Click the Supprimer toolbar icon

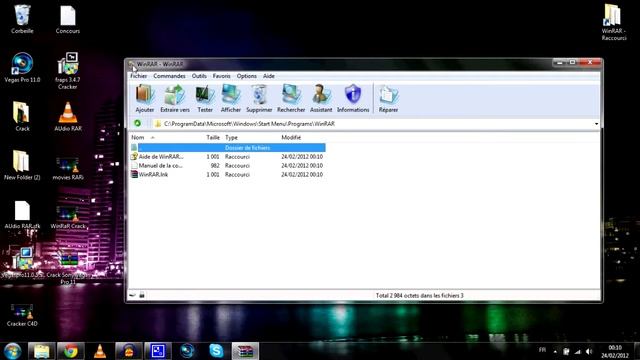(x=259, y=99)
